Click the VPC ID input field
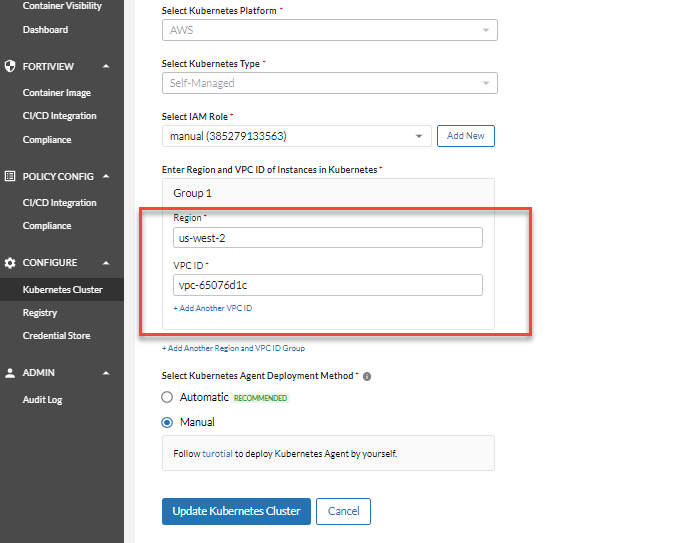 pos(327,285)
